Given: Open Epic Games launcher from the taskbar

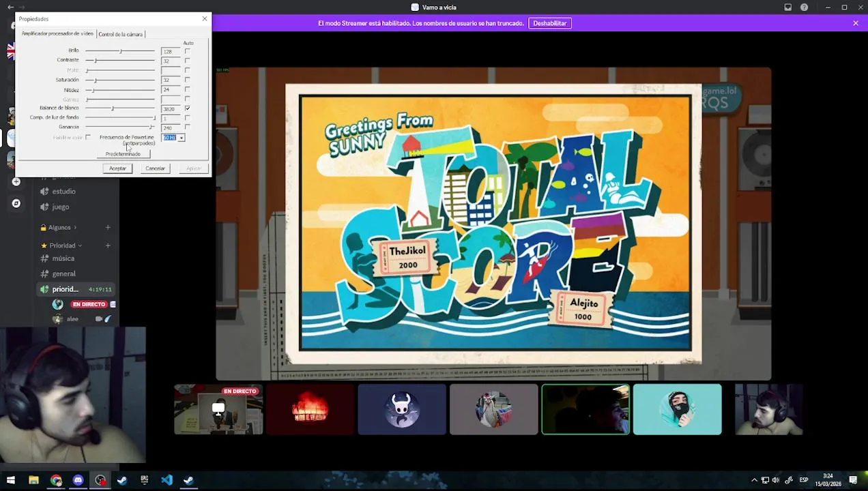Looking at the screenshot, I should (x=144, y=480).
